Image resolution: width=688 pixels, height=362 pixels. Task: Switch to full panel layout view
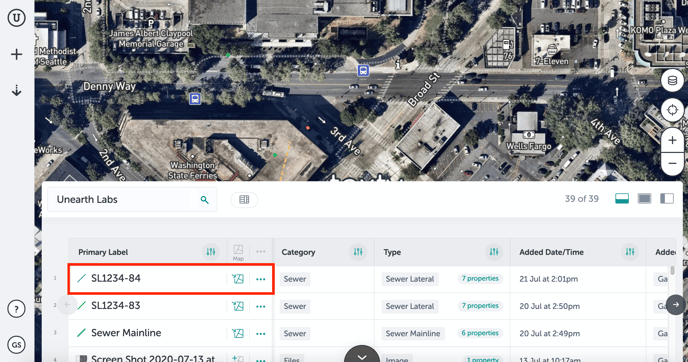[644, 199]
